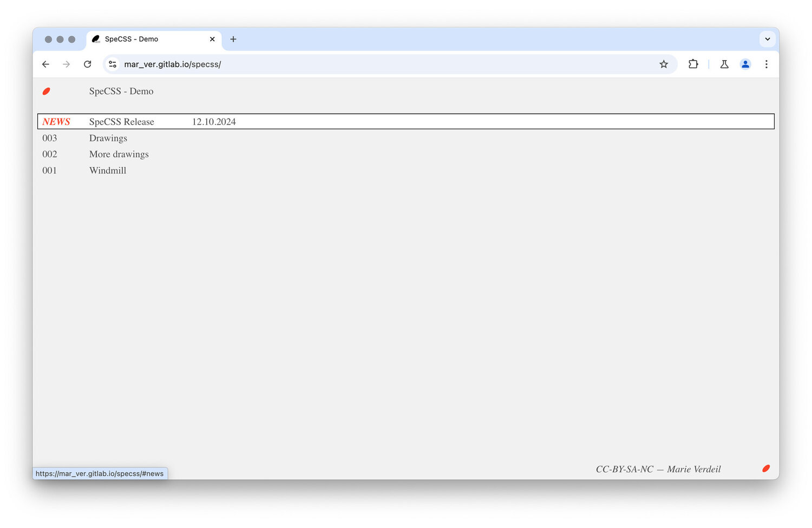The height and width of the screenshot is (528, 812).
Task: Click the favicon on the SpeCSS tab
Action: point(96,39)
